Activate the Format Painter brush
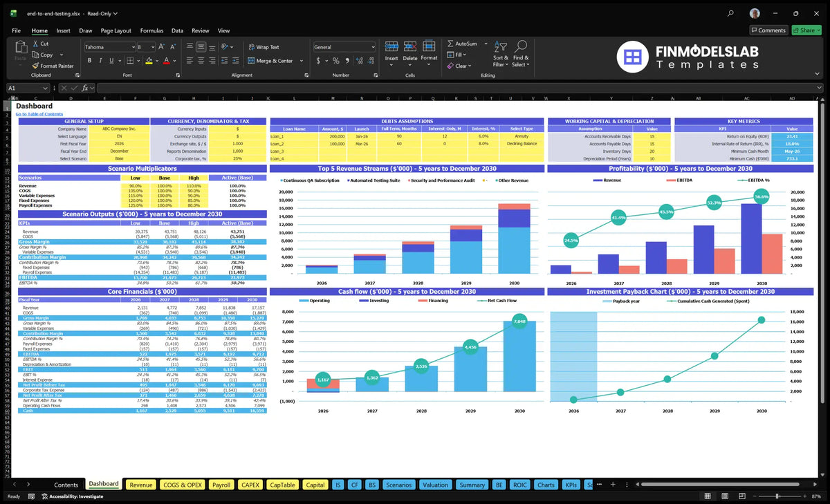 [35, 66]
